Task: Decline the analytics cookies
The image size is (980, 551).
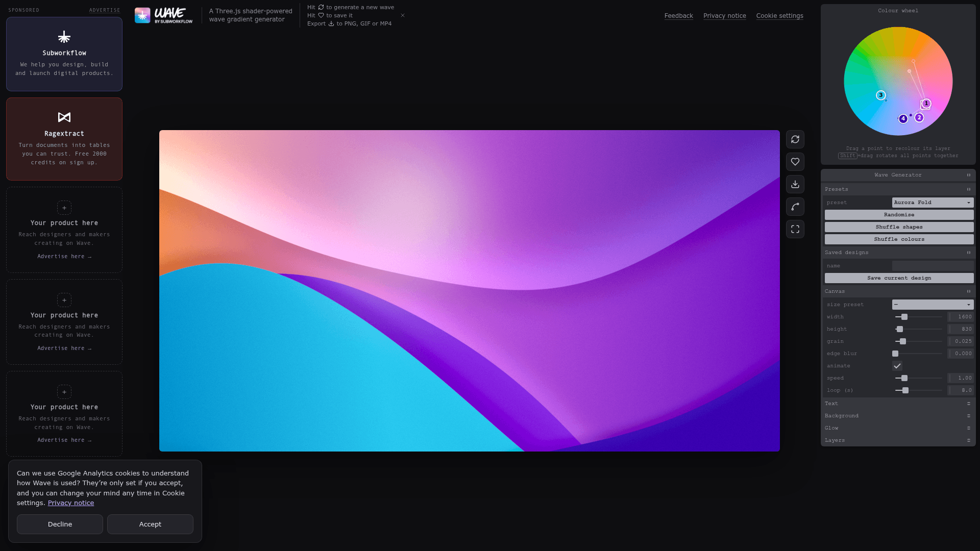Action: click(60, 524)
